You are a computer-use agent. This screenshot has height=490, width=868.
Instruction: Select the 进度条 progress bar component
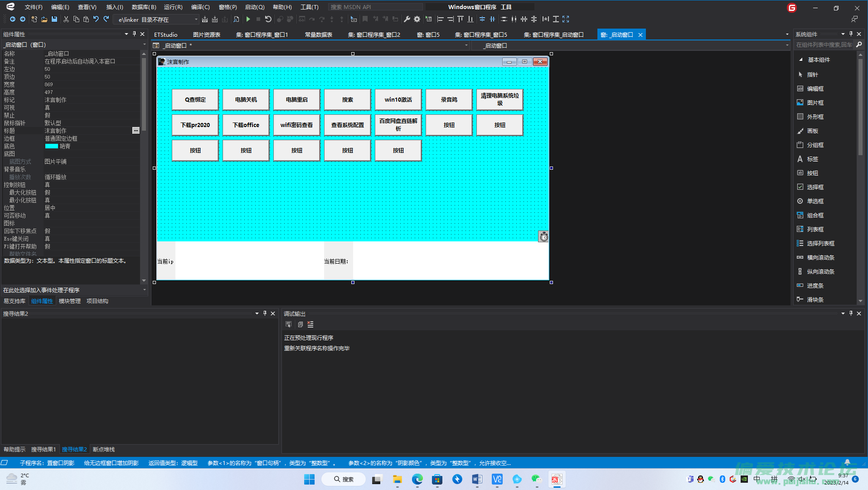click(815, 285)
